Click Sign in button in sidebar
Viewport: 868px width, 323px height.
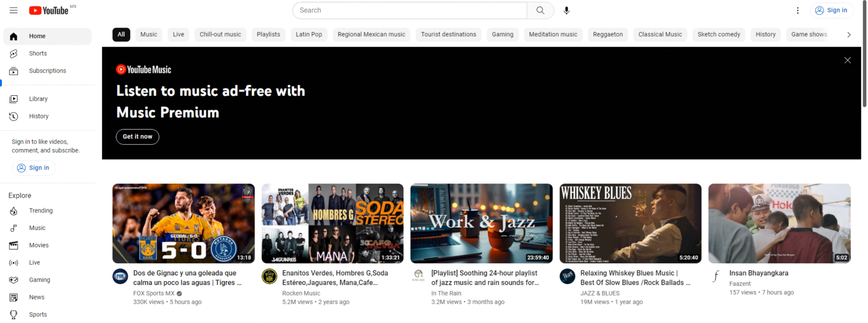point(34,168)
